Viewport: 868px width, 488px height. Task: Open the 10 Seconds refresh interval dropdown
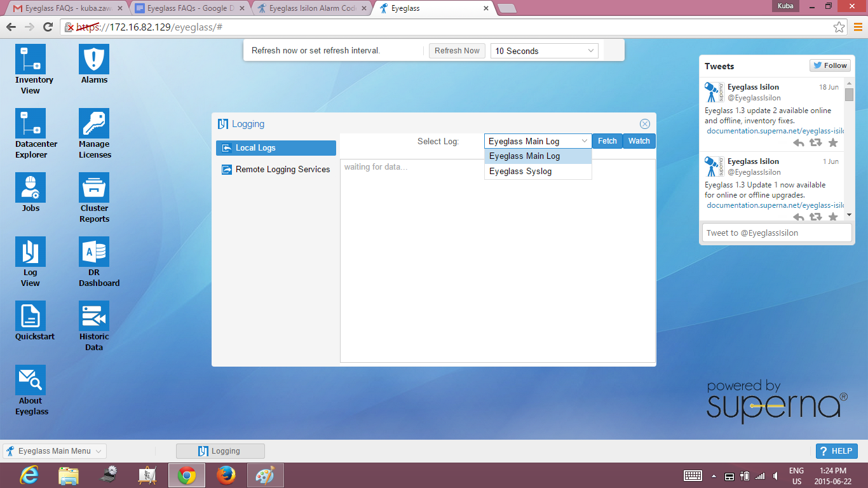545,51
